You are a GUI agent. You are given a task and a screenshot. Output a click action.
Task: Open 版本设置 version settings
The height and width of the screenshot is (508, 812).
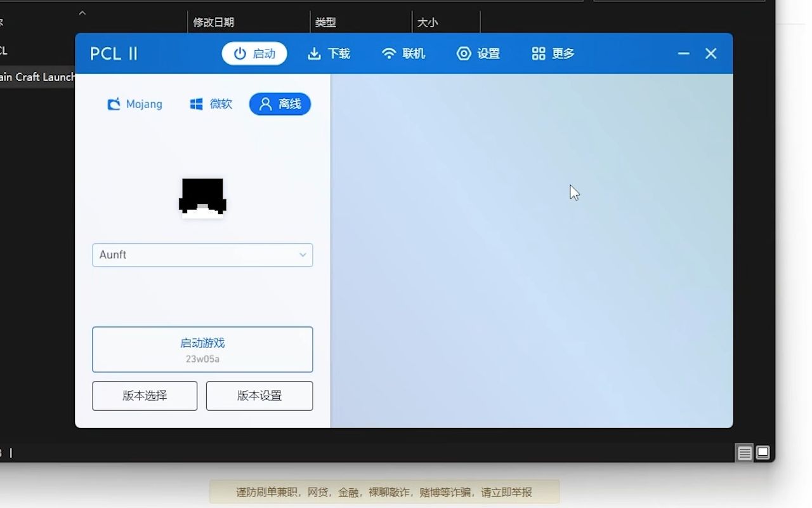(259, 396)
